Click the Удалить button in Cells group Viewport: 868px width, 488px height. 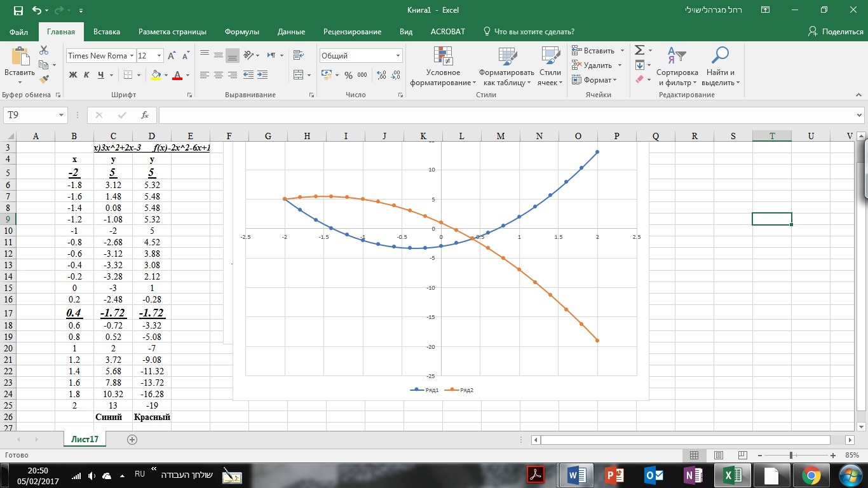click(x=597, y=65)
